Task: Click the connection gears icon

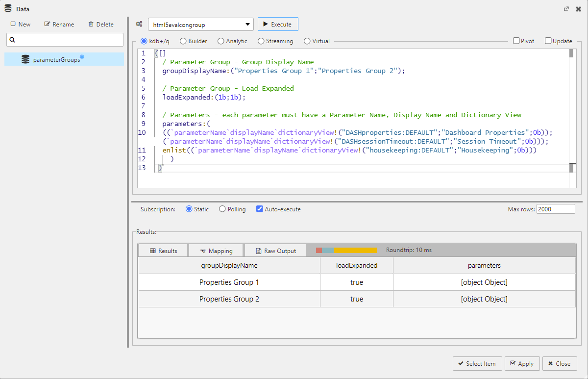Action: [139, 24]
